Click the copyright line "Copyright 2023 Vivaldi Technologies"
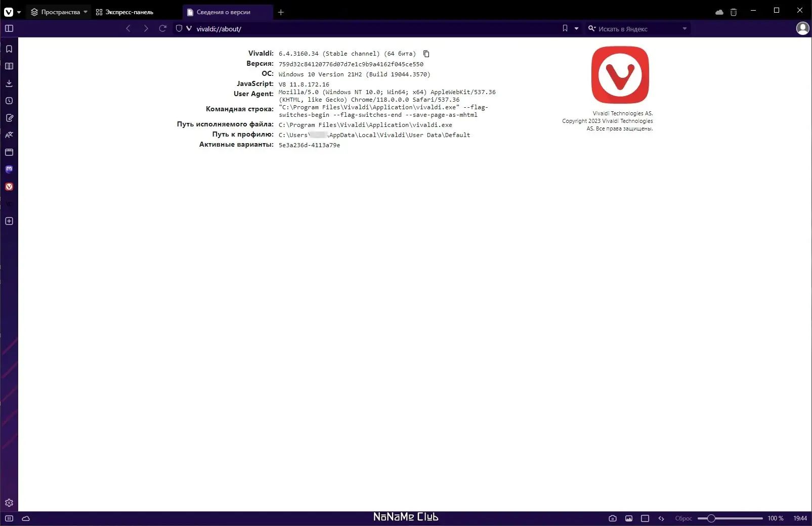The height and width of the screenshot is (526, 812). coord(607,121)
